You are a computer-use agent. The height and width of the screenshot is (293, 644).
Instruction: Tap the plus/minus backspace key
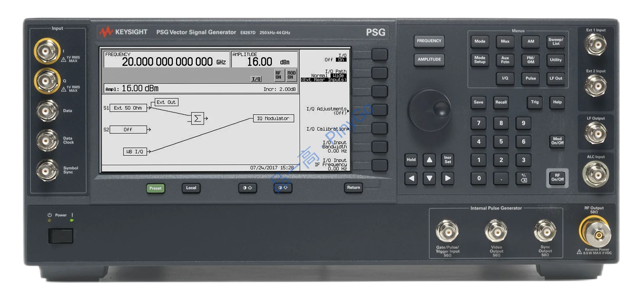click(x=523, y=178)
